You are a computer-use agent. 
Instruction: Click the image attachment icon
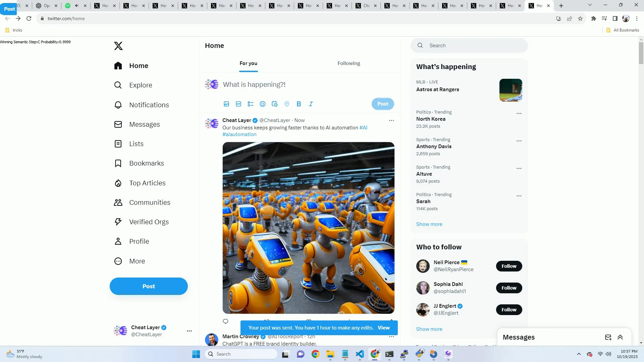pyautogui.click(x=226, y=104)
